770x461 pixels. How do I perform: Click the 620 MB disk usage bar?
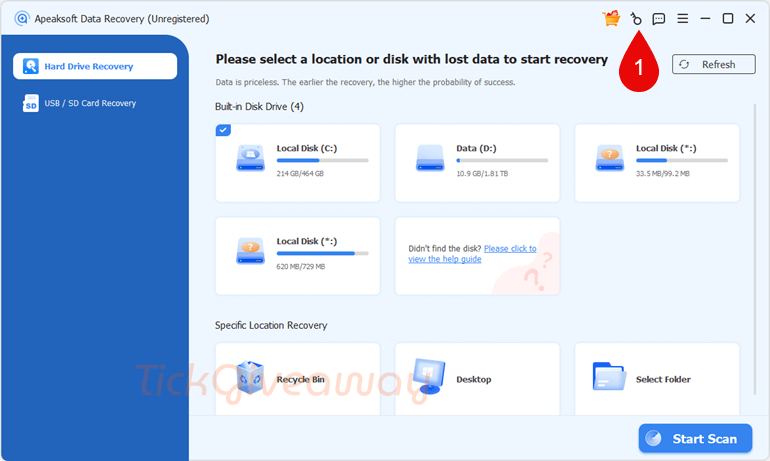[322, 254]
